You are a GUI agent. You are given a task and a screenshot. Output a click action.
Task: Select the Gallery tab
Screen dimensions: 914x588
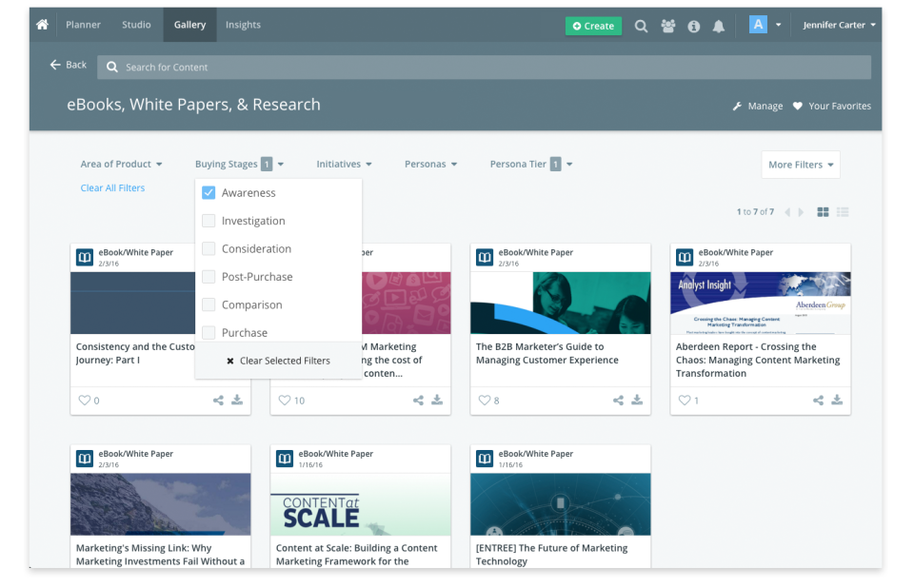tap(190, 25)
